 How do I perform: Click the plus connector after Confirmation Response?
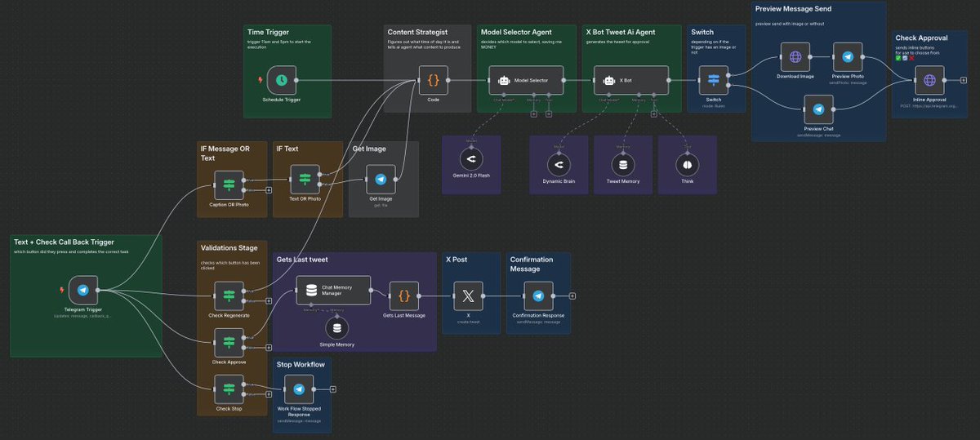(x=572, y=296)
